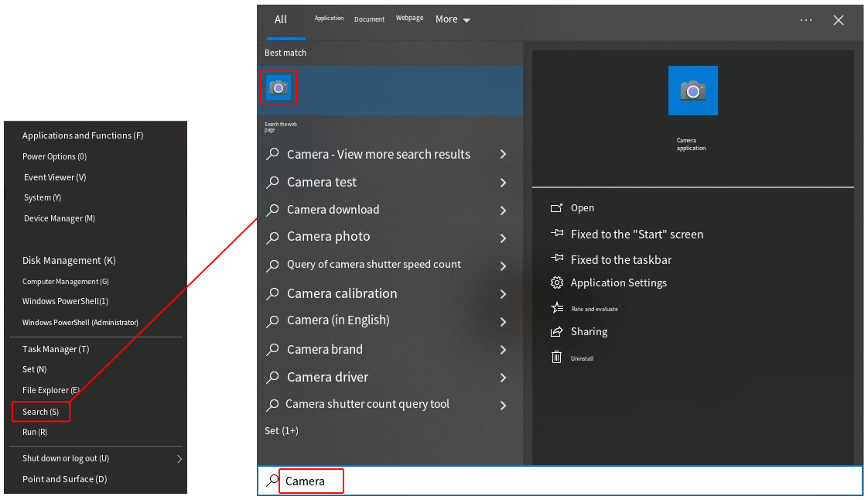Click the large Camera app tile in preview pane
Image resolution: width=868 pixels, height=500 pixels.
click(x=692, y=91)
